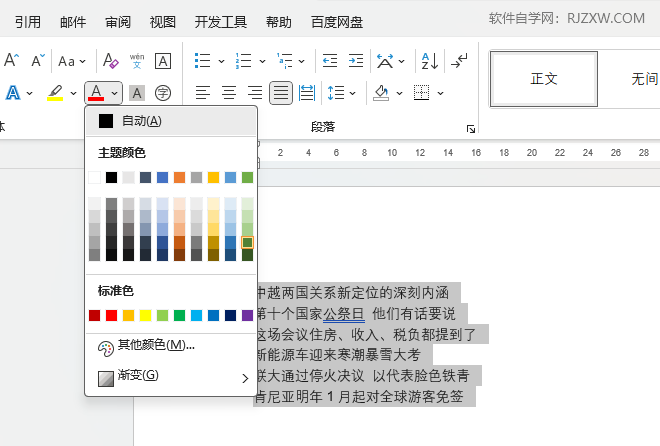Apply distributed alignment

coord(307,93)
